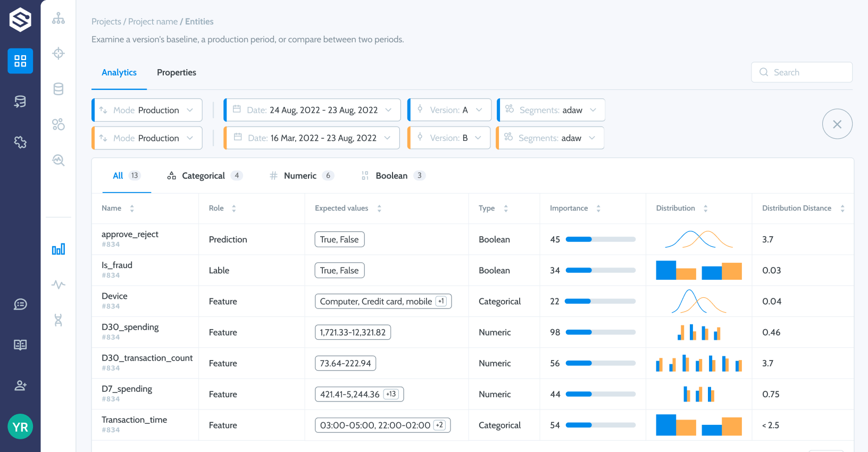Open the 16 Mar, 2022 date range dropdown
This screenshot has height=452, width=868.
[312, 138]
